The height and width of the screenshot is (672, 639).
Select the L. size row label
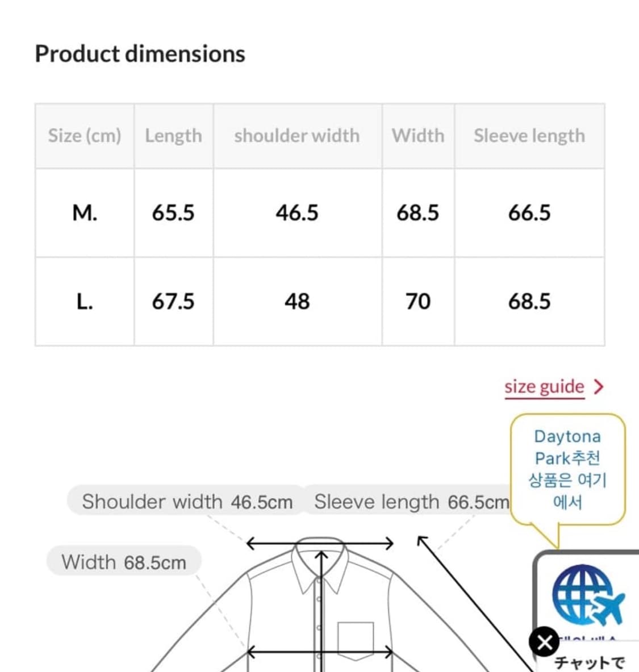pyautogui.click(x=85, y=302)
